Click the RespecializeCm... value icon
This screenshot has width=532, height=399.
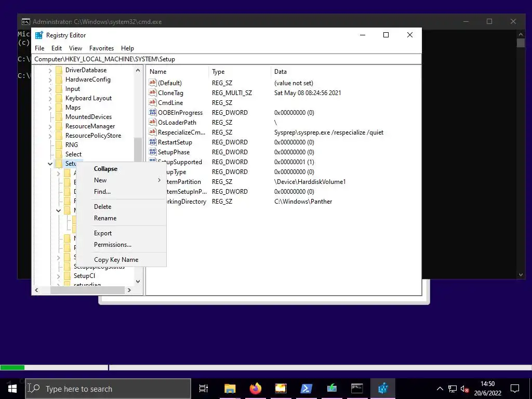coord(153,132)
